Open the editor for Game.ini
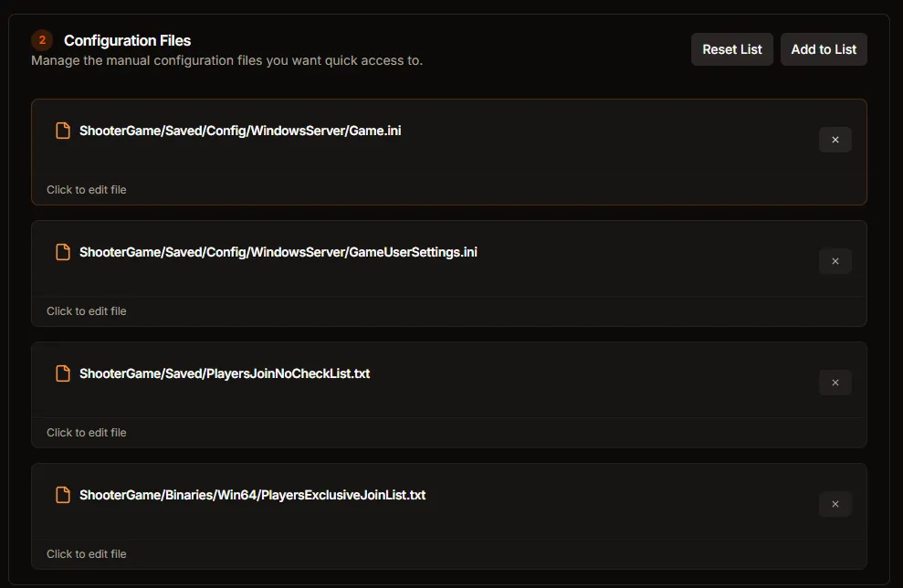The image size is (903, 588). (87, 189)
